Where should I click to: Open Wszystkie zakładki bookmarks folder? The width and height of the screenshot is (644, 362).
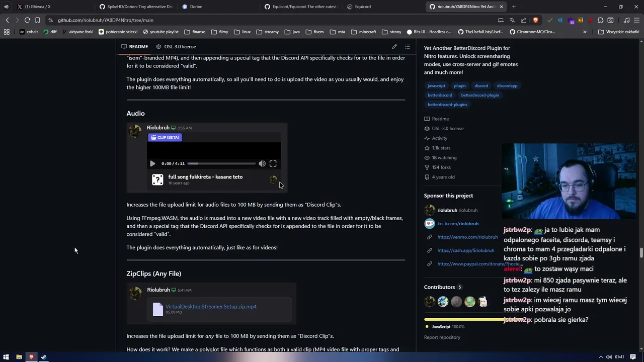(618, 32)
